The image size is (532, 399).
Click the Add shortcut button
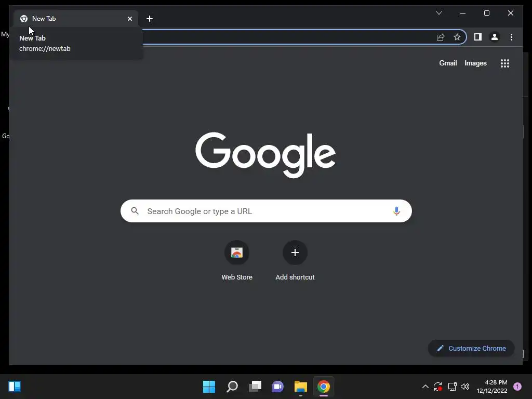[295, 261]
